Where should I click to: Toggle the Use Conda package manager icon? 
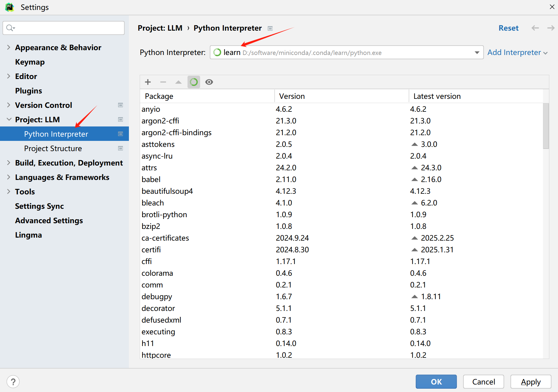click(194, 82)
